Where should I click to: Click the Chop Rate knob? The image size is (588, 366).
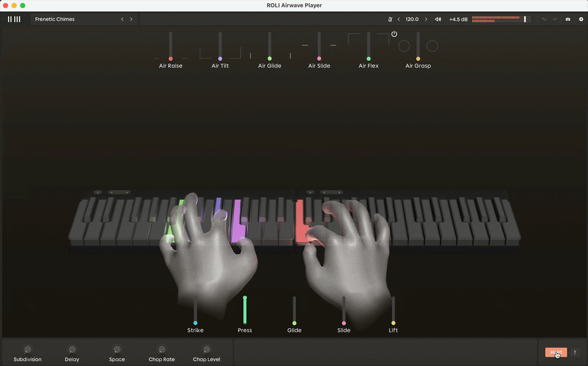(162, 349)
